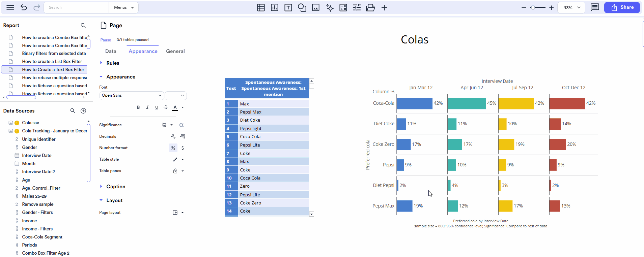Viewport: 644px width, 257px height.
Task: Undo the last action
Action: 24,7
